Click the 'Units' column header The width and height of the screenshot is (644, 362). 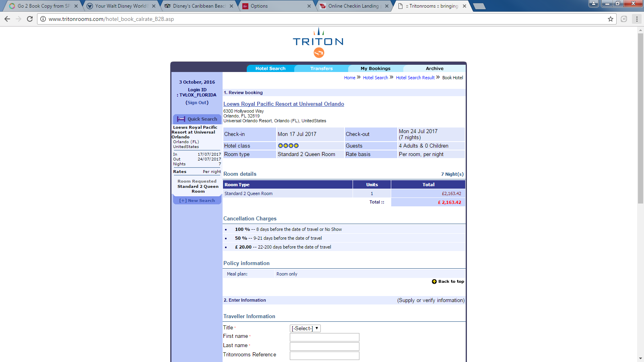click(372, 185)
